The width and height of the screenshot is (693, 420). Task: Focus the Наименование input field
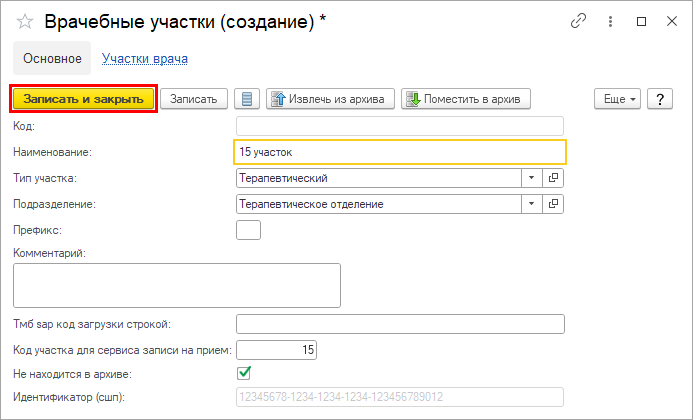click(x=400, y=152)
